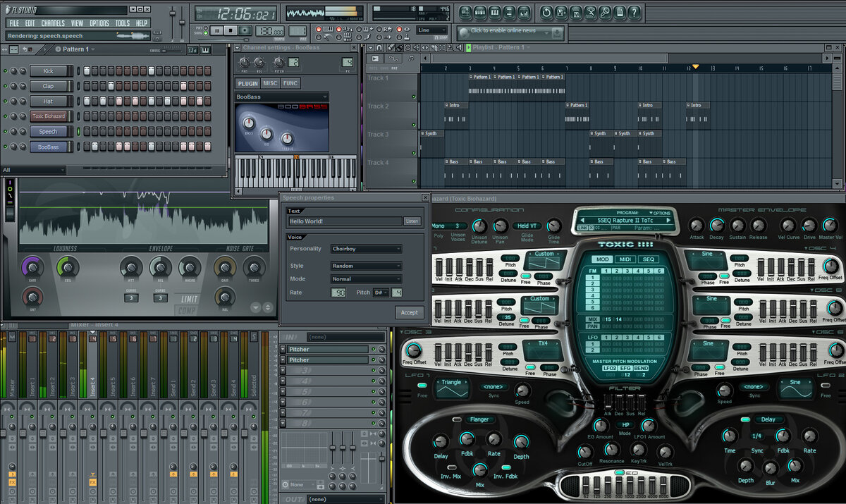Switch playback to song mode
The image size is (846, 504).
206,32
